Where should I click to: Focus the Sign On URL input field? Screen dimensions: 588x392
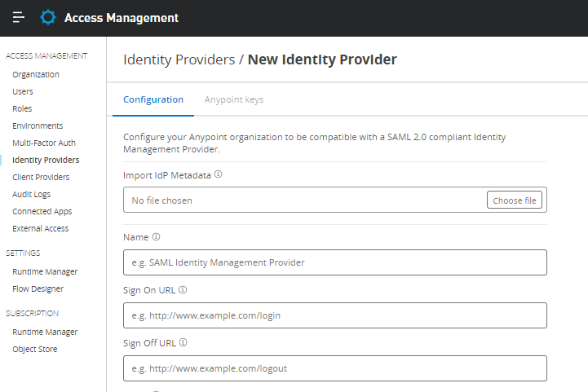335,315
